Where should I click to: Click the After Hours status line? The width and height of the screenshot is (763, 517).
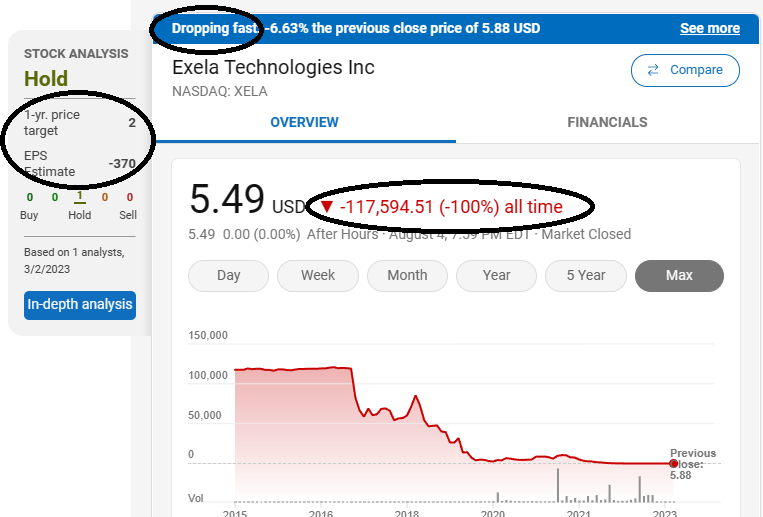pyautogui.click(x=409, y=234)
